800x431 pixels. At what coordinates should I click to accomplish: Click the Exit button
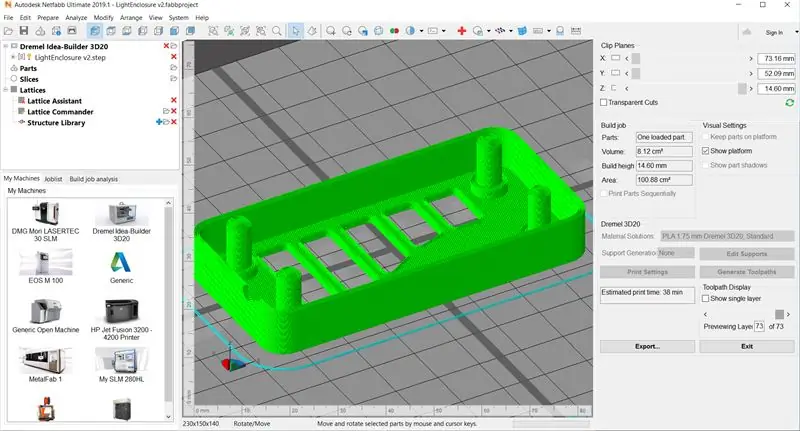pyautogui.click(x=747, y=346)
